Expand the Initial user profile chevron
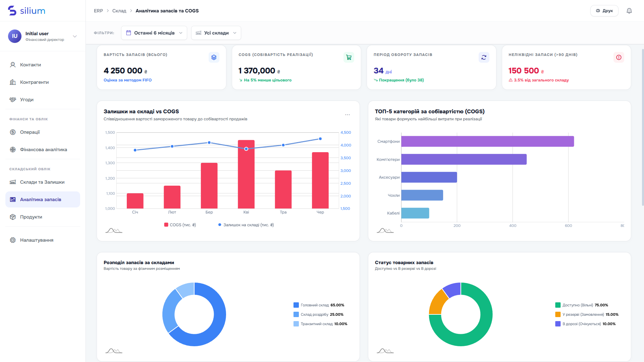The width and height of the screenshot is (644, 362). pos(75,36)
